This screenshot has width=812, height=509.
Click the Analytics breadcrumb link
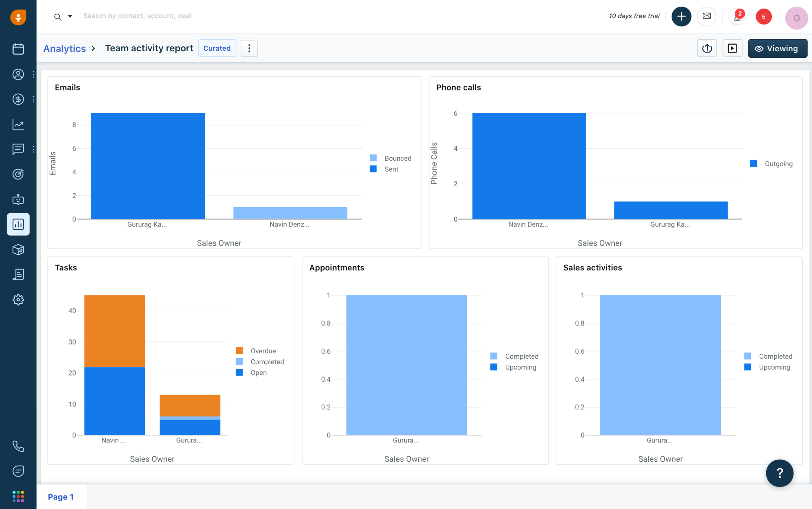64,48
